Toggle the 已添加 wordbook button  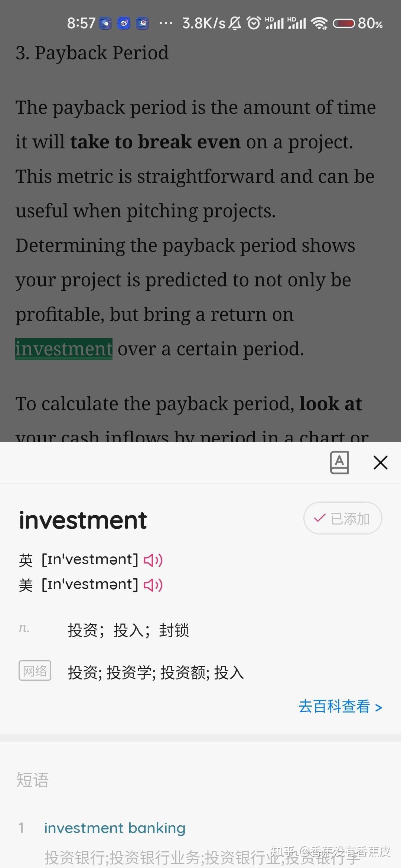pos(342,518)
